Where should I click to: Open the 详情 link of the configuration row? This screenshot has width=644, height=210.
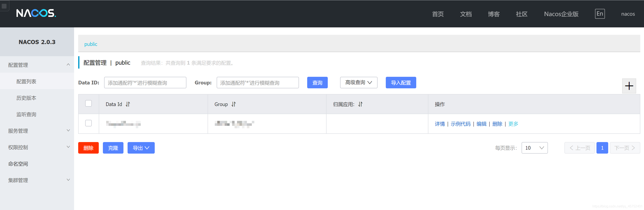tap(440, 124)
